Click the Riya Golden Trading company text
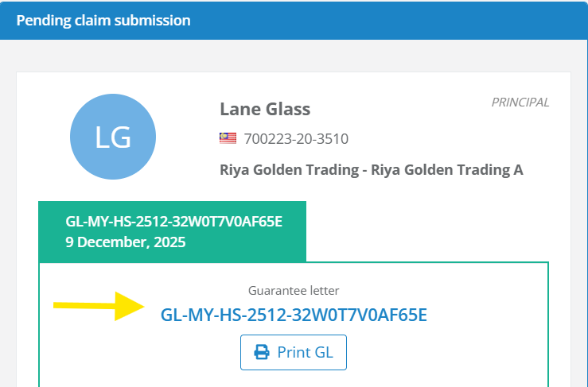Viewport: 588px width, 387px height. pos(286,170)
